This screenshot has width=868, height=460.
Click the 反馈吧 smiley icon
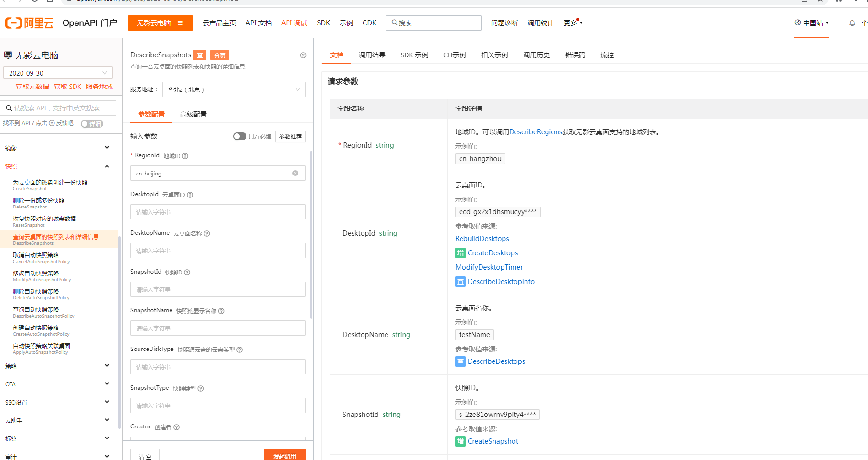pos(52,123)
